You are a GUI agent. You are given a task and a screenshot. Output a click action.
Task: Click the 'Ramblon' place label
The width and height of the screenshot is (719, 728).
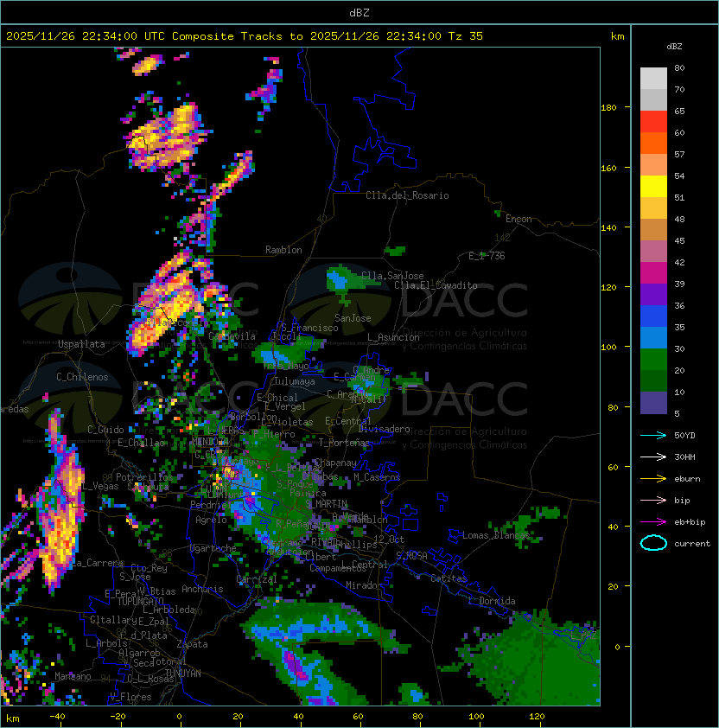[283, 250]
